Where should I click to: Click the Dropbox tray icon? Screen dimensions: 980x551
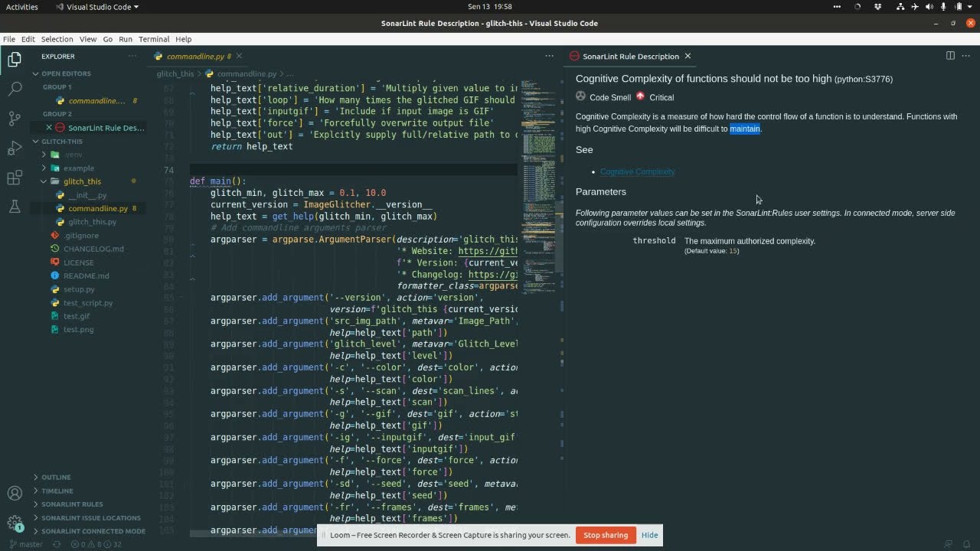878,7
